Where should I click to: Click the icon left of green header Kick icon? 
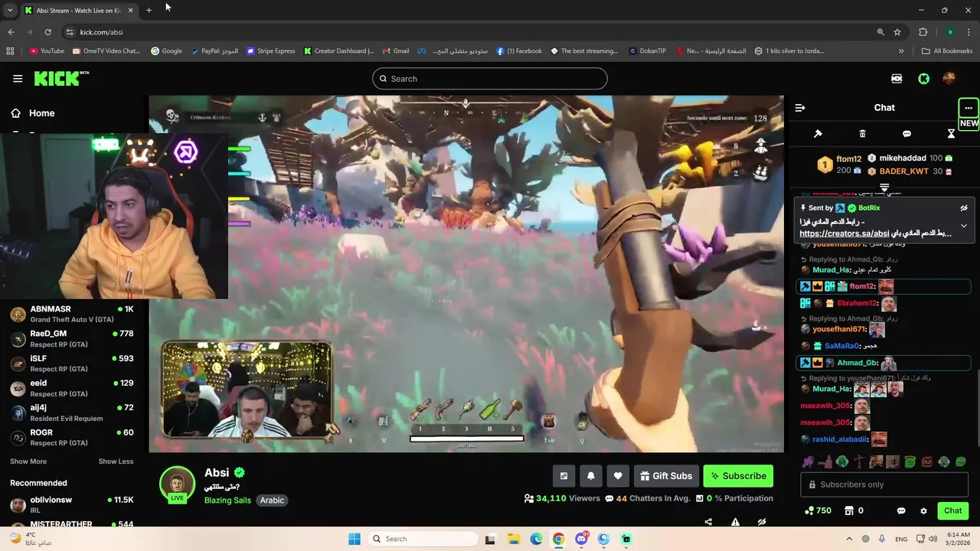tap(897, 78)
